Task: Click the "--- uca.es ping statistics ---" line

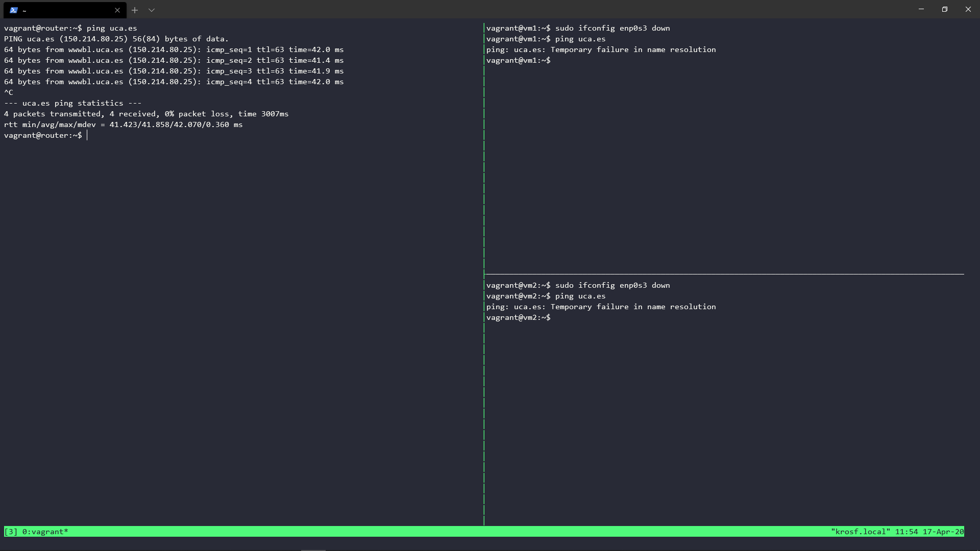Action: coord(73,103)
